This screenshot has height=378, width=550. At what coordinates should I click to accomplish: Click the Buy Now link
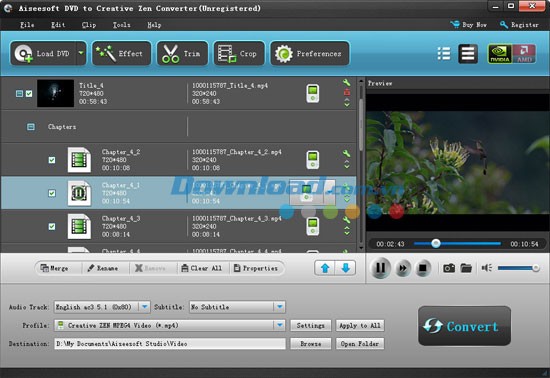pyautogui.click(x=469, y=25)
